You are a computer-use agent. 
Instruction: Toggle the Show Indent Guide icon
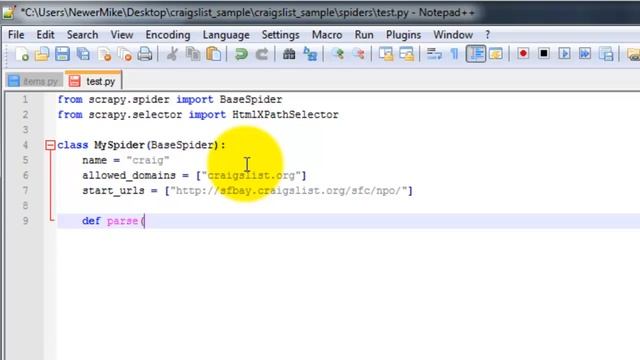click(x=476, y=54)
